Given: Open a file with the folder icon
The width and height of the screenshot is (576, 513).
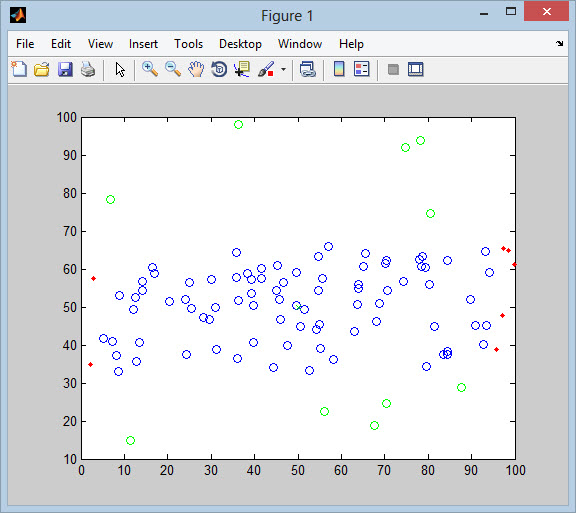Looking at the screenshot, I should pyautogui.click(x=42, y=69).
